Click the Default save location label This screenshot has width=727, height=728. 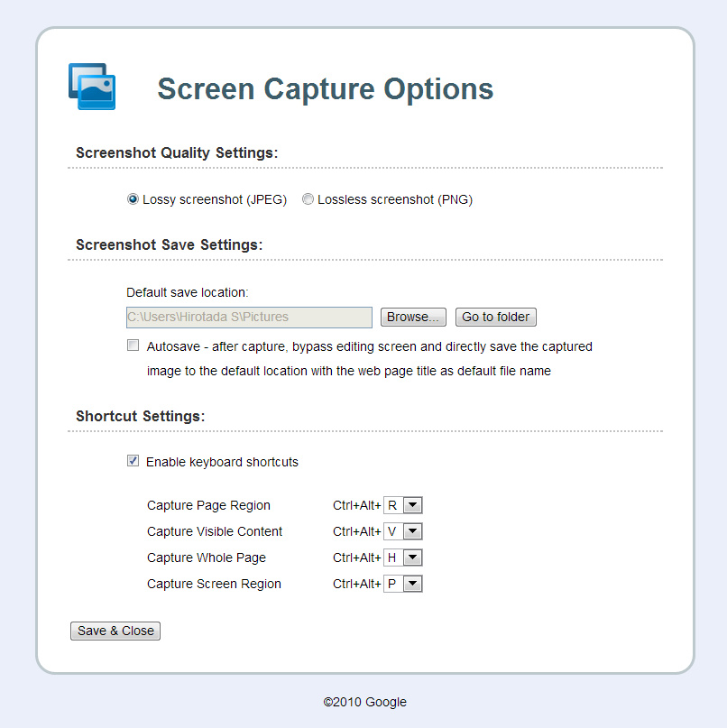pyautogui.click(x=188, y=292)
